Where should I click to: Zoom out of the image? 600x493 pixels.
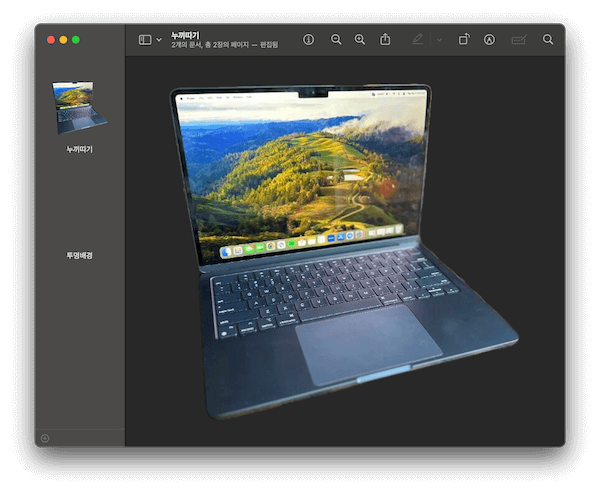click(336, 39)
